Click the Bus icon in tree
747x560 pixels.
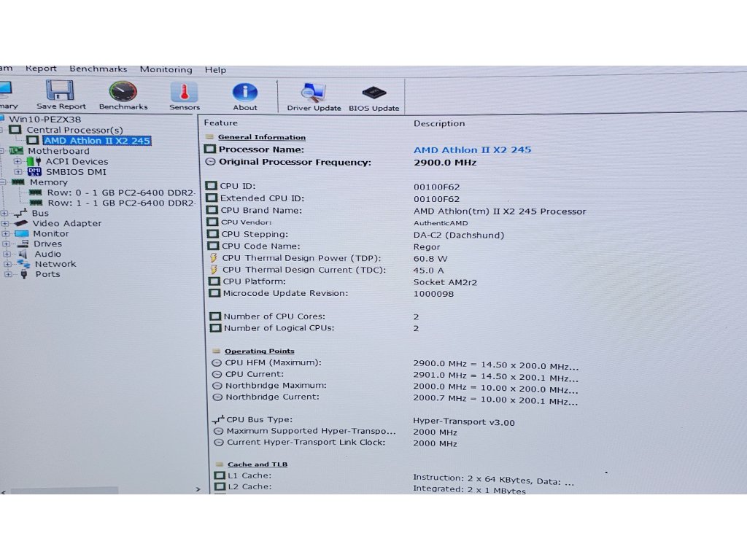coord(20,213)
